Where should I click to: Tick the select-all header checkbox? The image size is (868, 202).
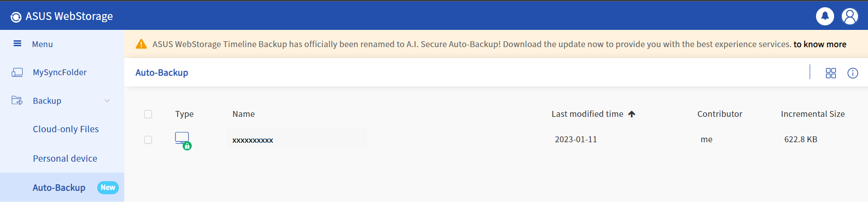(x=148, y=114)
